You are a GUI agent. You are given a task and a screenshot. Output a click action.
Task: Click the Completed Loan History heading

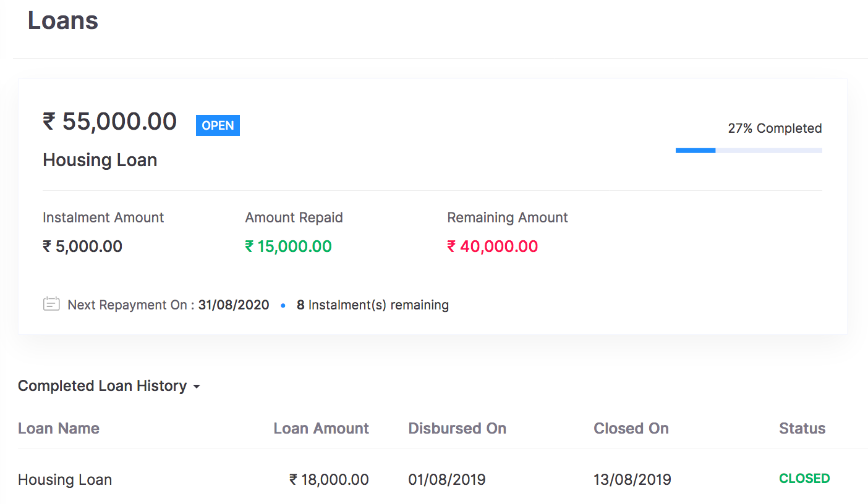click(102, 386)
